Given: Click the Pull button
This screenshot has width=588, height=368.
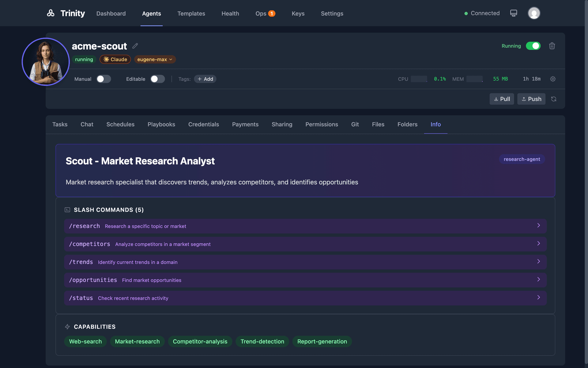Looking at the screenshot, I should (502, 99).
